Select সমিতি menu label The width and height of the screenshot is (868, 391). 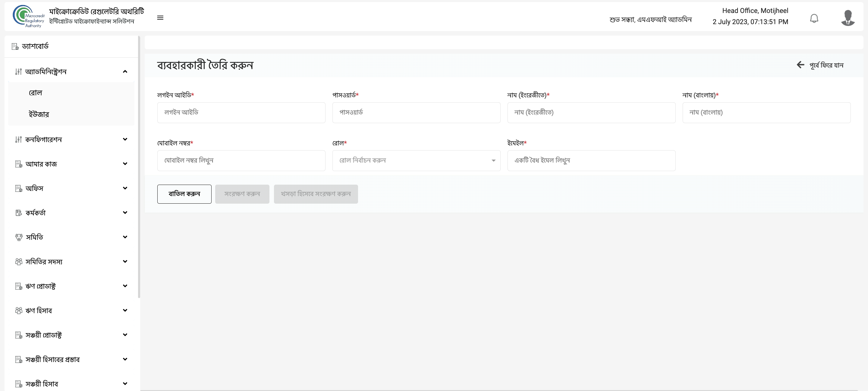coord(34,237)
